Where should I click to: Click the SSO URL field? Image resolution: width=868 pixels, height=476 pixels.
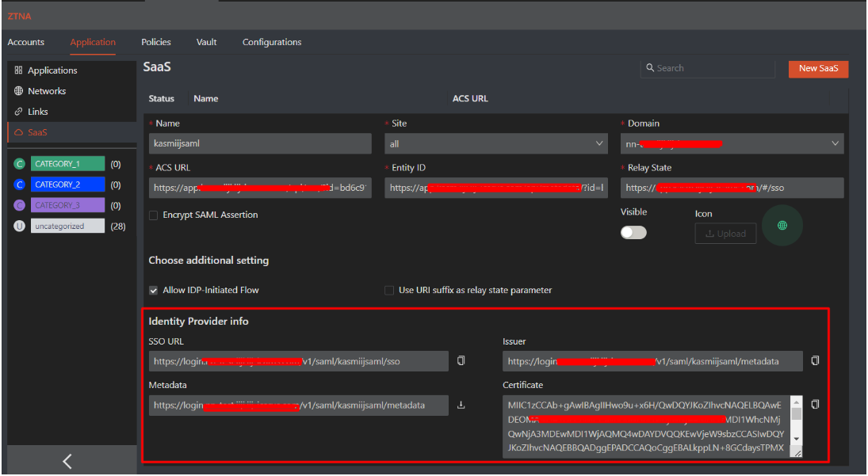[298, 361]
